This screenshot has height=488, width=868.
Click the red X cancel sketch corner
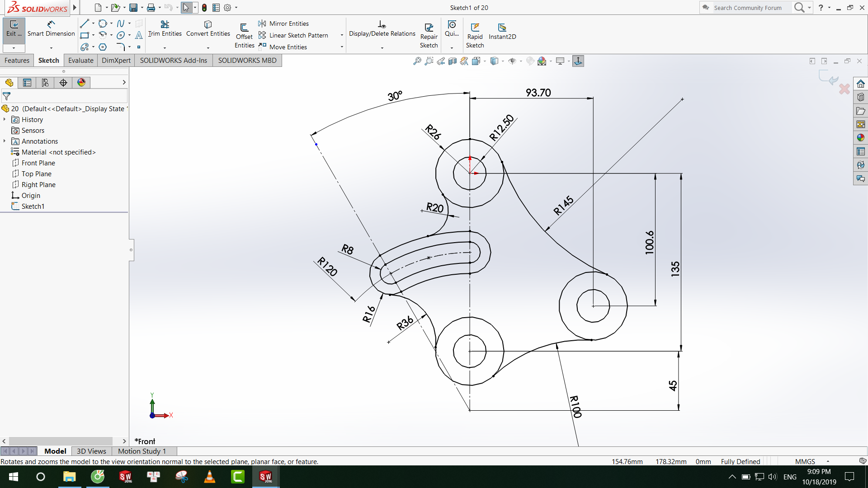[x=844, y=89]
